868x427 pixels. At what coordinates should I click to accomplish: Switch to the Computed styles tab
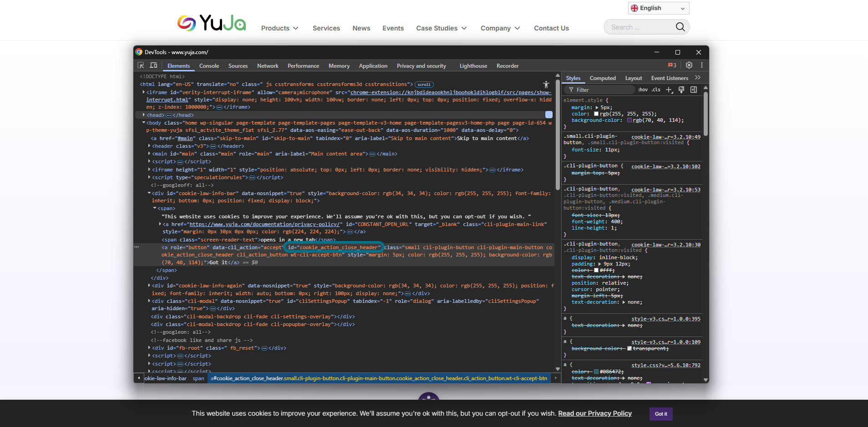click(603, 78)
